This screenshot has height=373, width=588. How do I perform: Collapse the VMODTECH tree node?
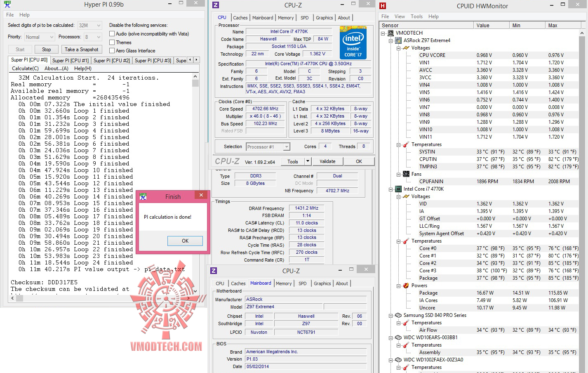(383, 33)
